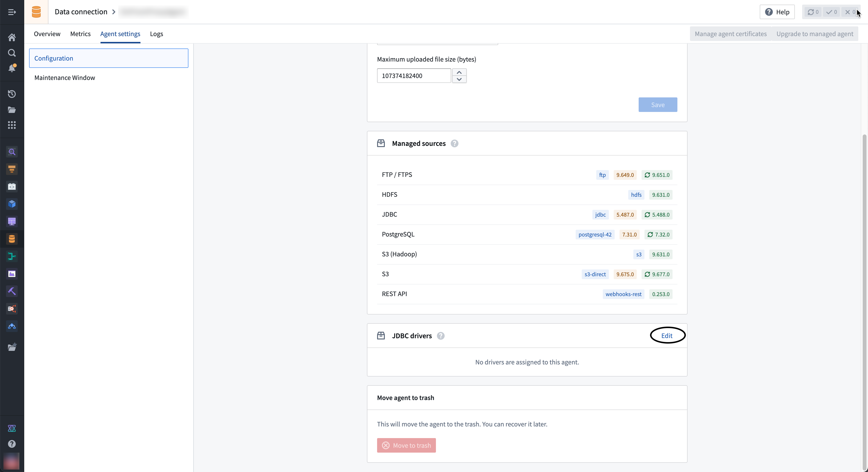Click the s3-direct plugin tag
868x472 pixels.
(x=595, y=275)
